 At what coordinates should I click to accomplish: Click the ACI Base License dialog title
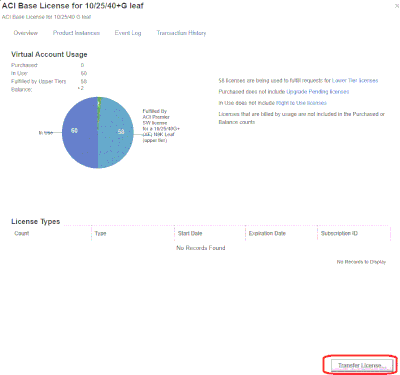(x=73, y=6)
